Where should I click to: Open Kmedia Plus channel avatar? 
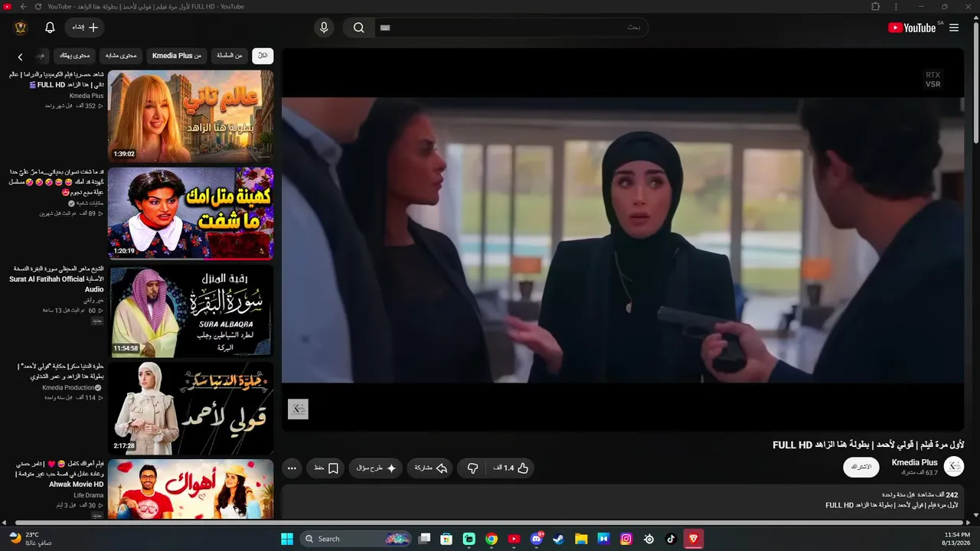point(954,467)
